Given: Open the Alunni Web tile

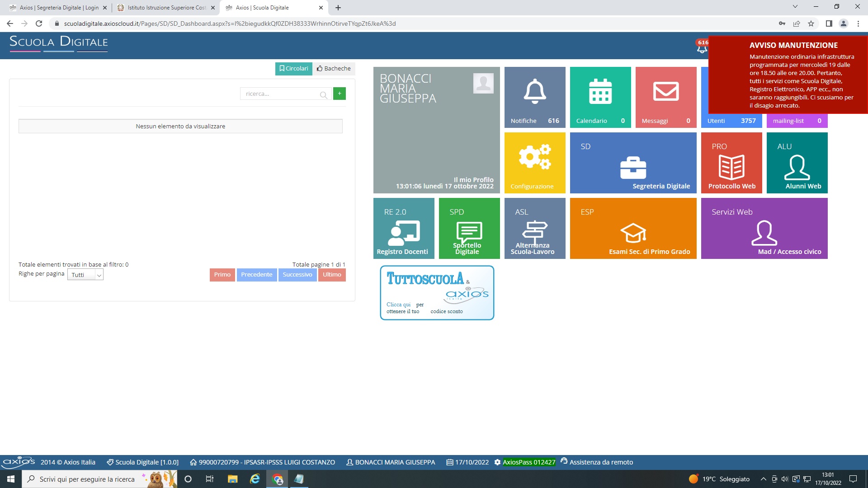Looking at the screenshot, I should (797, 163).
